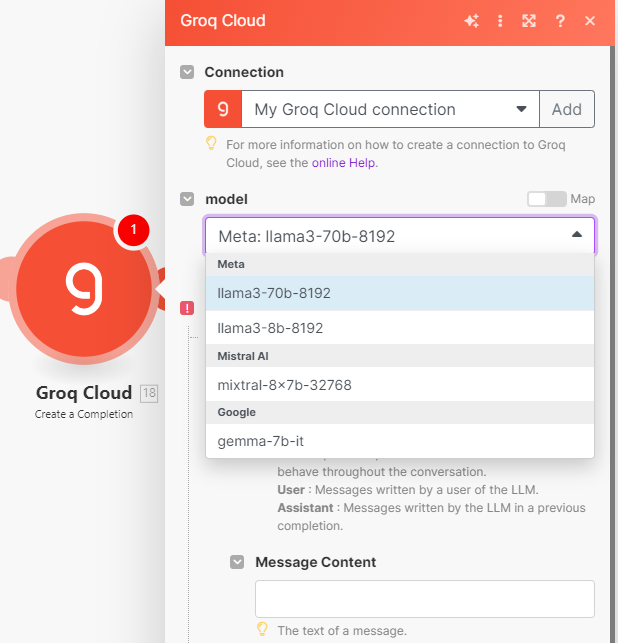Click the AI sparkle icon in the header
618x643 pixels.
(472, 21)
